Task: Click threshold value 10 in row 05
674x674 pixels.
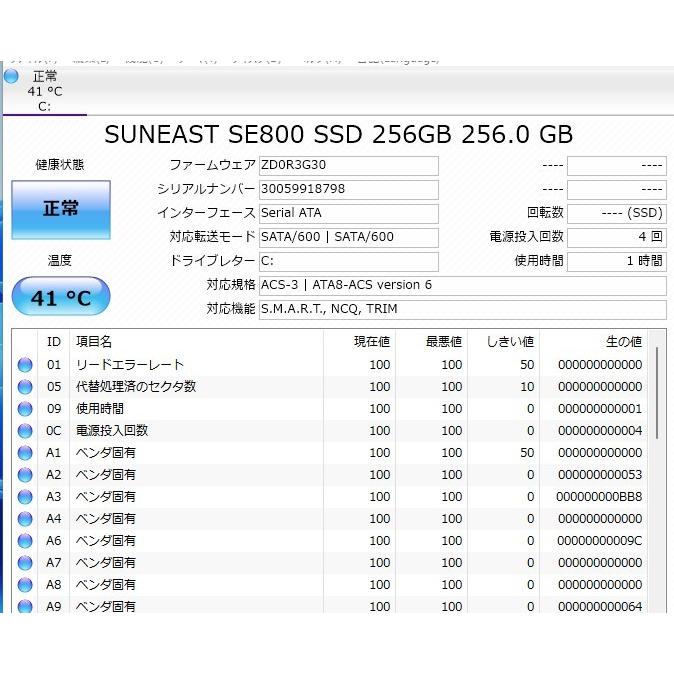Action: click(x=527, y=387)
